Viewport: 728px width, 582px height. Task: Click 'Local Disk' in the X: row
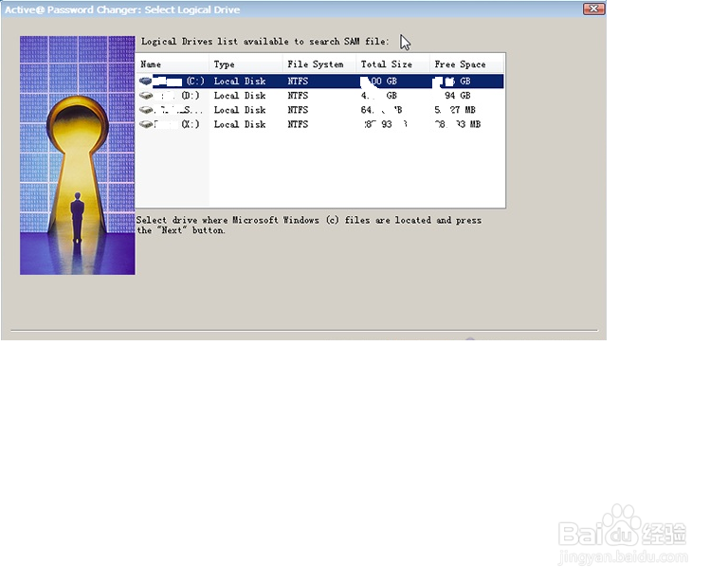click(240, 124)
